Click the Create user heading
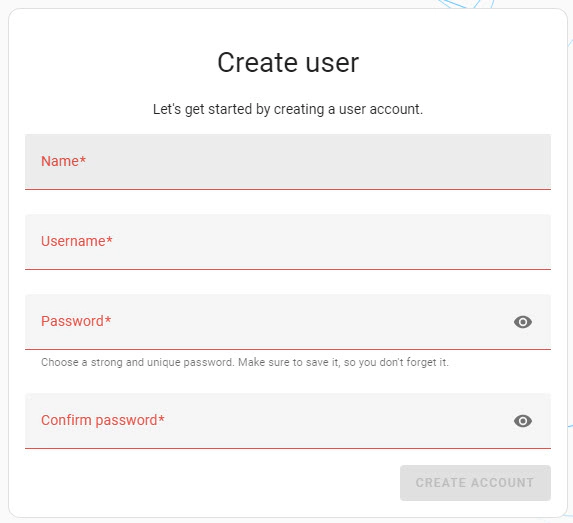 click(x=288, y=62)
